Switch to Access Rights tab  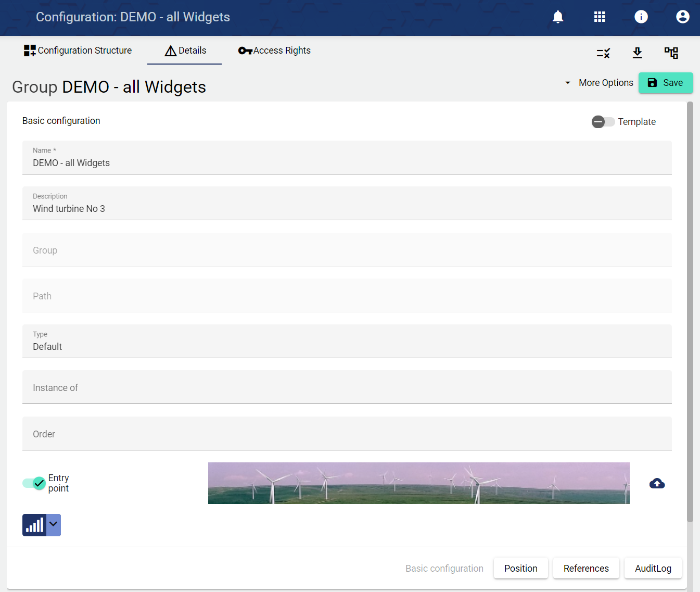274,51
